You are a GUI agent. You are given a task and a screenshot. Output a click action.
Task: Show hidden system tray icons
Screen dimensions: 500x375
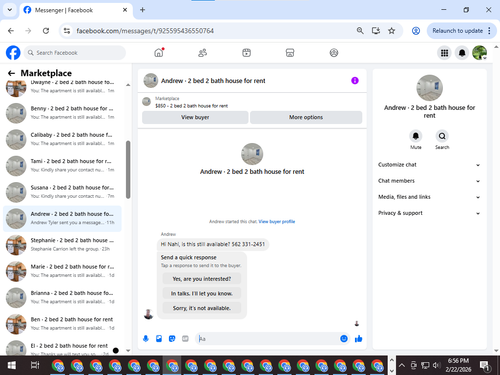tap(402, 365)
